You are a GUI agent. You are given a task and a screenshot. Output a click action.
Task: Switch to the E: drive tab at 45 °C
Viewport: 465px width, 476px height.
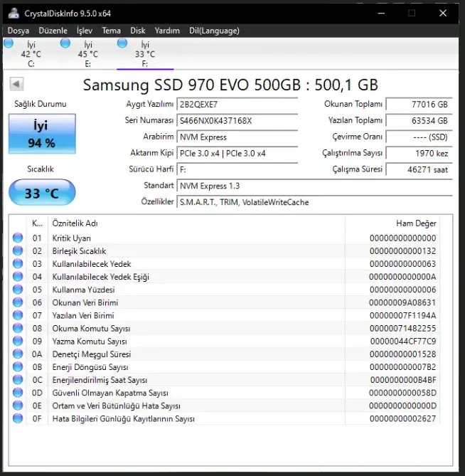click(88, 54)
